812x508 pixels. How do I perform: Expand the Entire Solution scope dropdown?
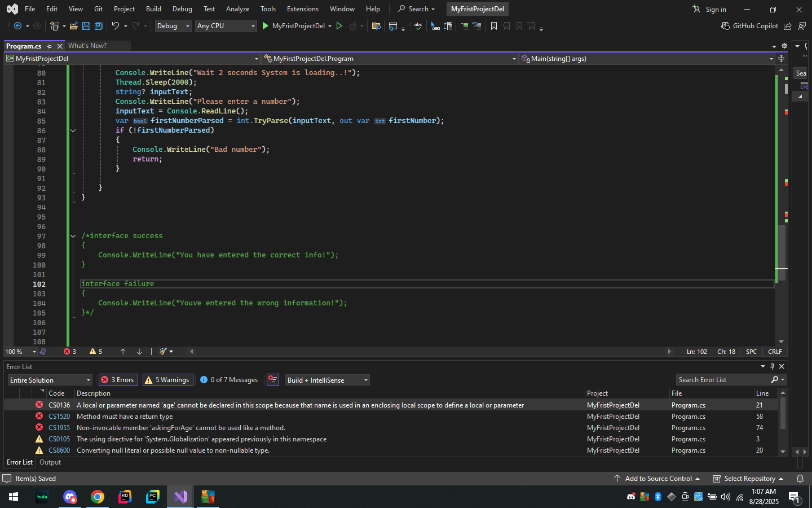pyautogui.click(x=50, y=380)
